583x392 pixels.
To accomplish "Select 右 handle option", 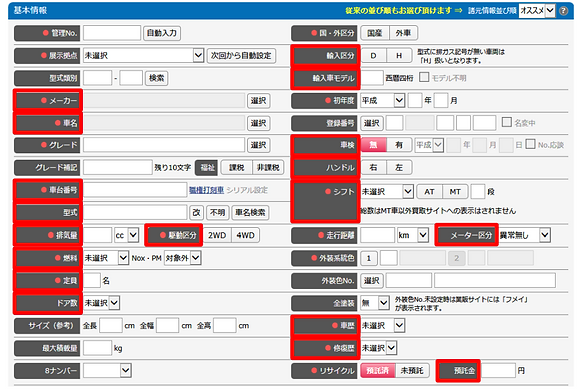I will click(x=374, y=168).
